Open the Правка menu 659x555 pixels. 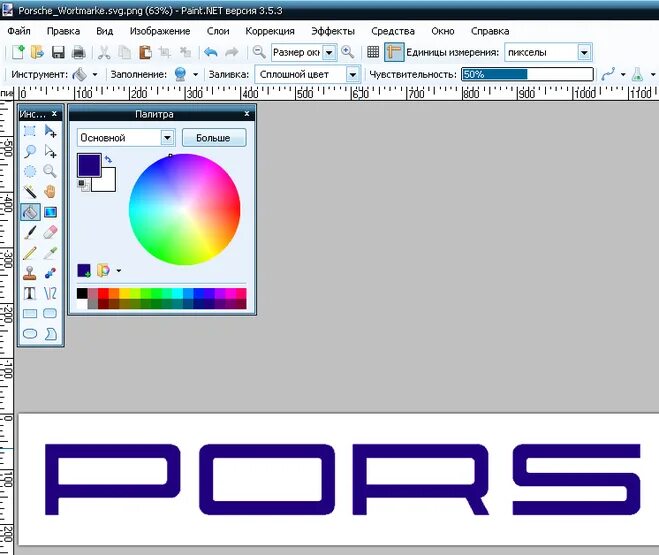[63, 31]
